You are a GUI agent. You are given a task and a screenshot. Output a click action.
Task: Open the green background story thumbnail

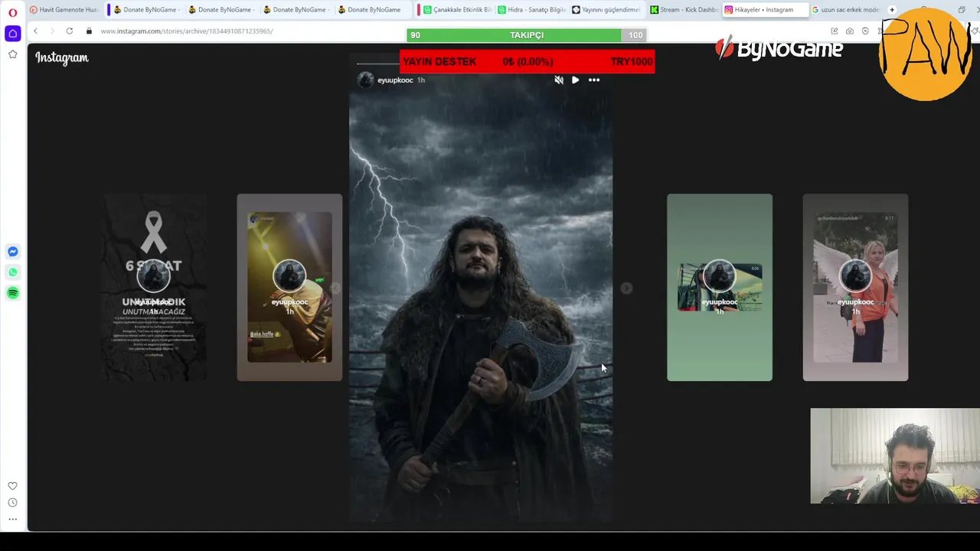click(x=720, y=287)
